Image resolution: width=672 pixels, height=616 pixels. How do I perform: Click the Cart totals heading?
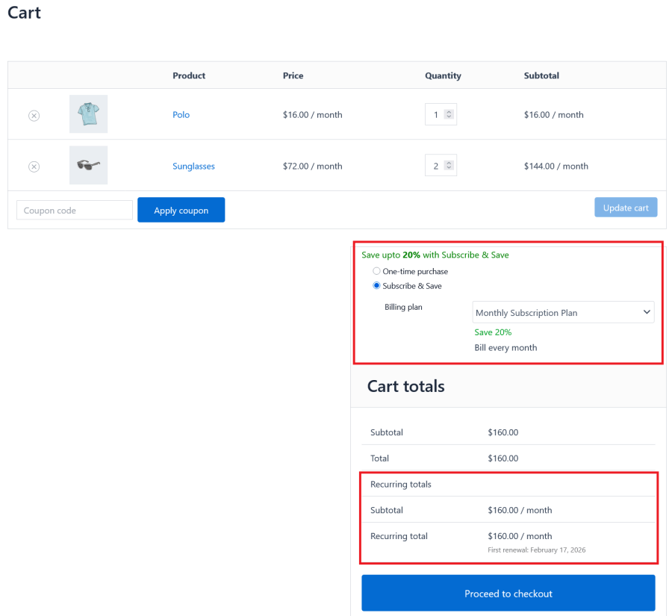click(x=405, y=386)
